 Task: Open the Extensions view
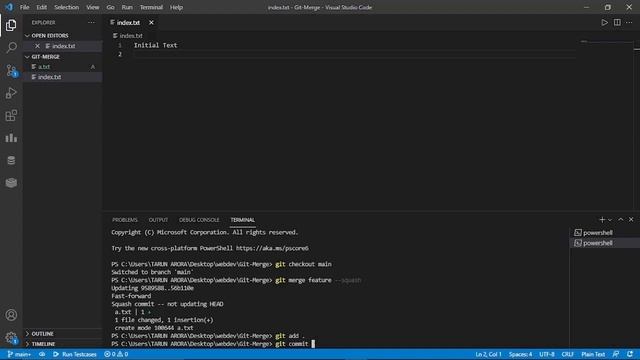[x=11, y=116]
